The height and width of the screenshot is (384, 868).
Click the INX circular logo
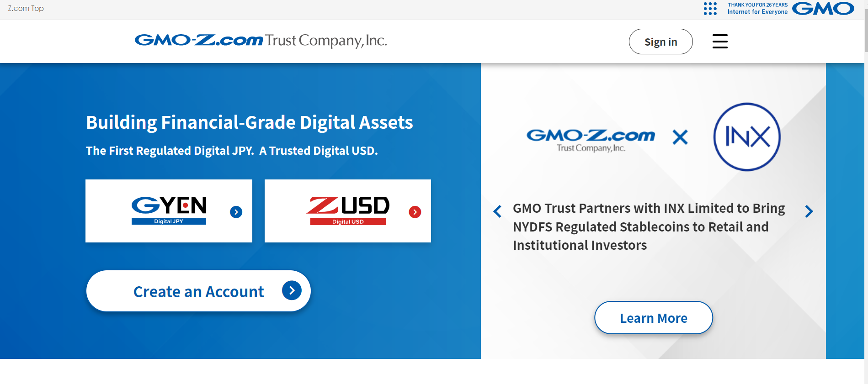click(x=747, y=137)
